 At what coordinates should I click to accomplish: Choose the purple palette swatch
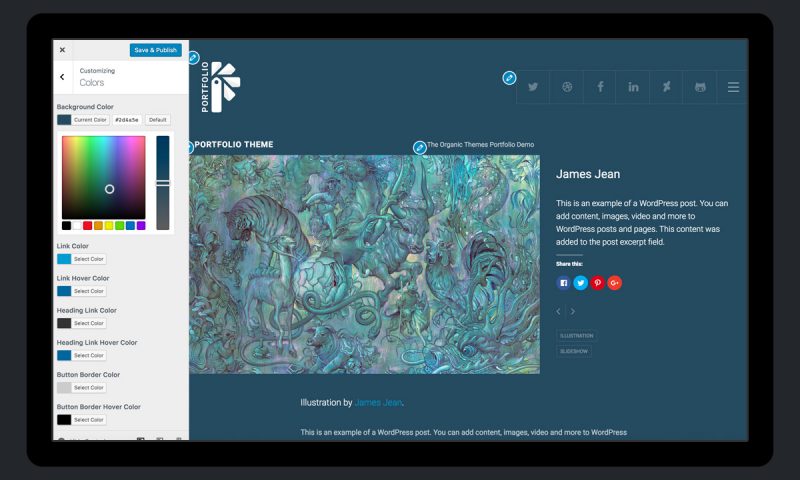coord(141,225)
